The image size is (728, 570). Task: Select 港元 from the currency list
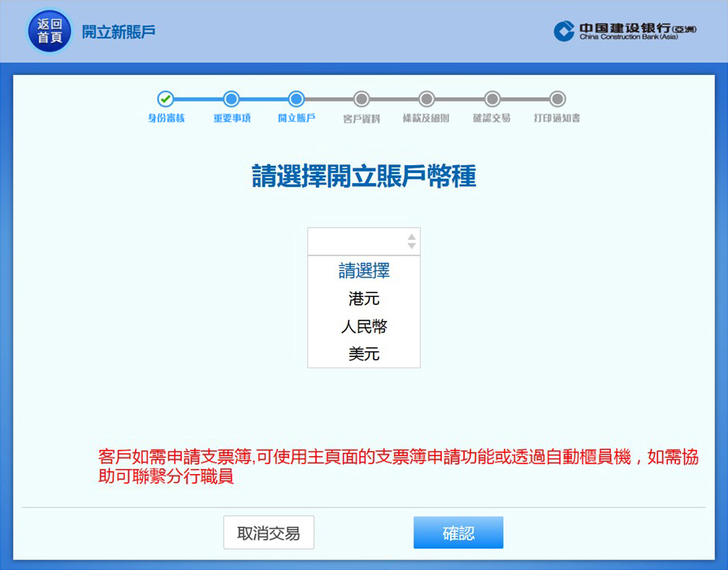(363, 298)
